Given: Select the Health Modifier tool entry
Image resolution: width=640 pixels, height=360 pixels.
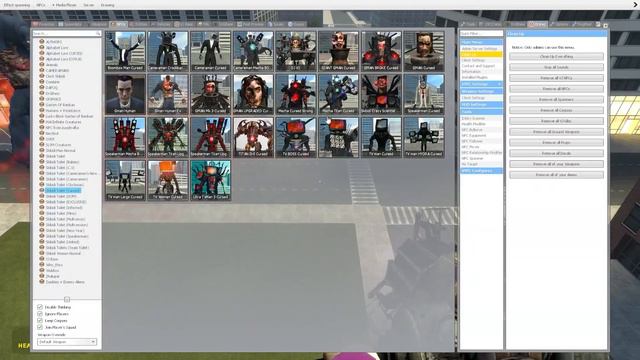Looking at the screenshot, I should [473, 124].
